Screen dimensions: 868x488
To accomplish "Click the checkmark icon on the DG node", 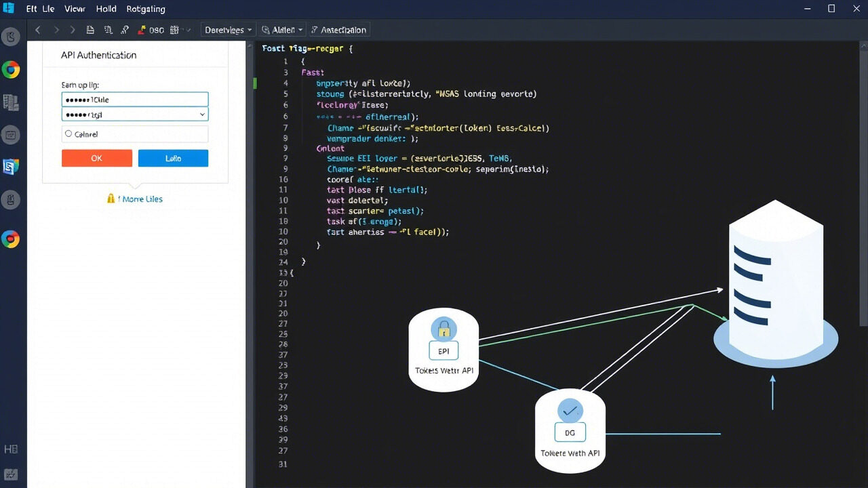I will pyautogui.click(x=570, y=410).
